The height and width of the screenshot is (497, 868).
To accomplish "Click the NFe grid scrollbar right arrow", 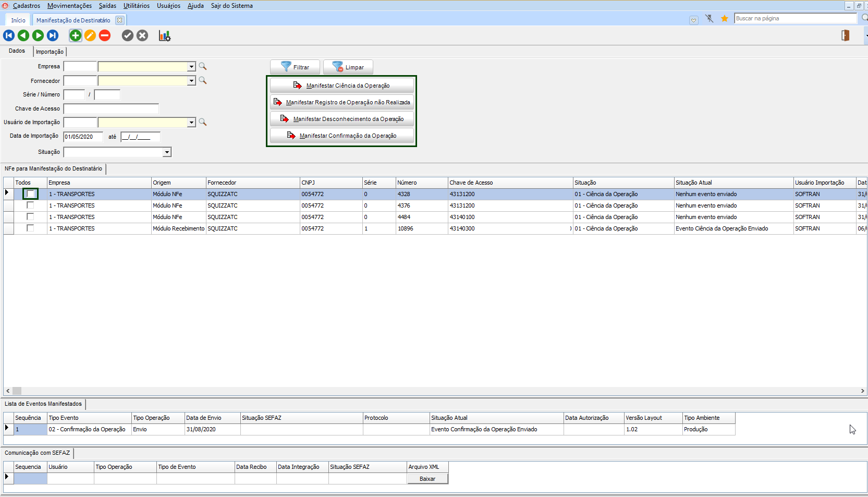I will click(863, 391).
